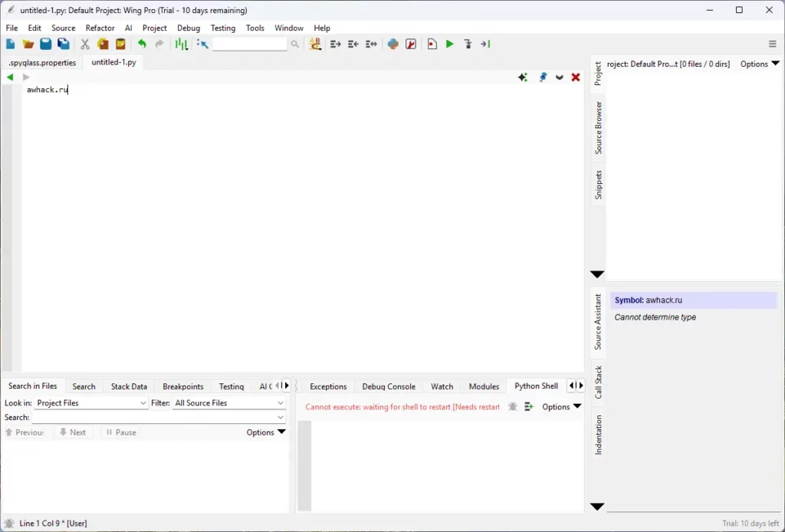Open the AB find-and-replace icon
This screenshot has height=532, width=785.
click(315, 44)
